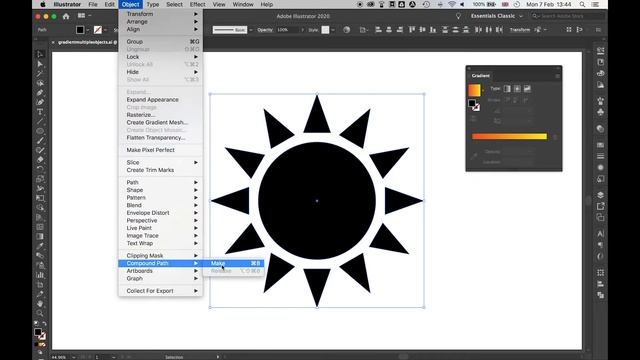This screenshot has height=360, width=640.
Task: Open the arrange documents layout icon
Action: point(82,16)
